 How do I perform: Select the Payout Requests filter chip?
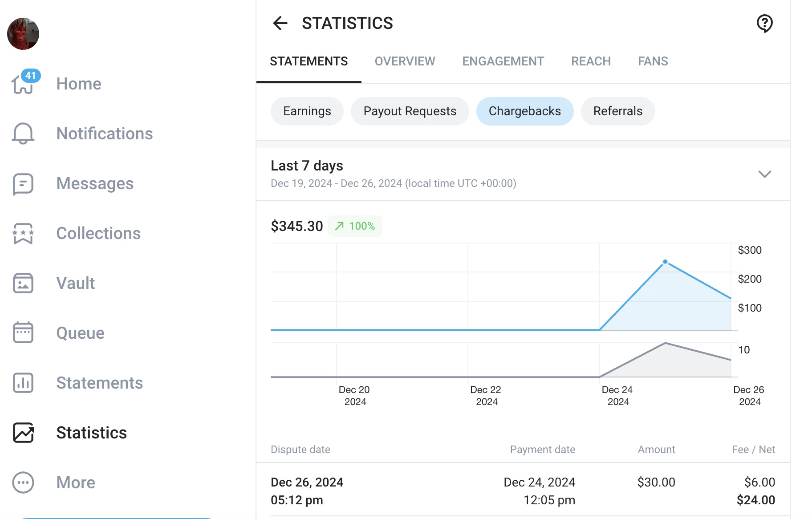(x=410, y=111)
